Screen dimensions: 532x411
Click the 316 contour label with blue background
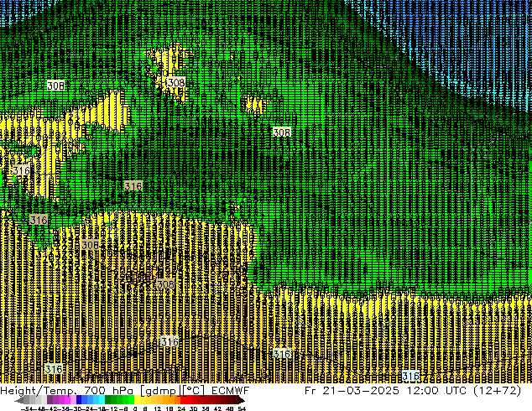[411, 376]
